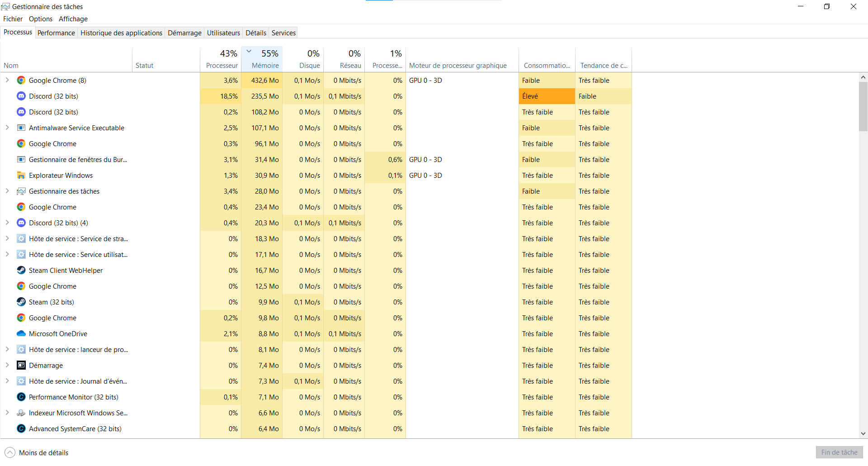Image resolution: width=868 pixels, height=466 pixels.
Task: Click the Discord (32 bits) (4) icon
Action: pyautogui.click(x=21, y=223)
